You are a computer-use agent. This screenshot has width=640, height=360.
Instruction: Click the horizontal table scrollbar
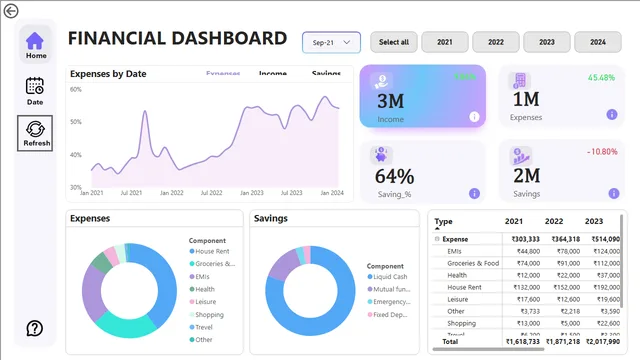[488, 349]
